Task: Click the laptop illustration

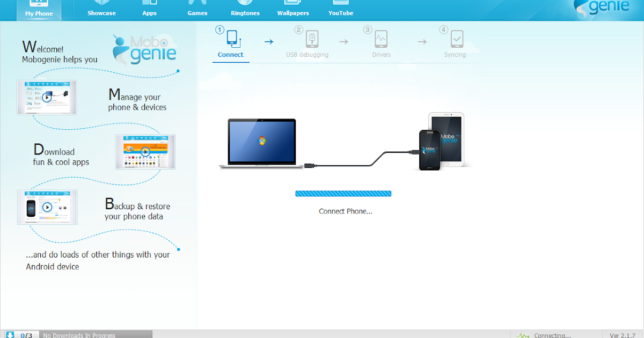Action: (262, 144)
